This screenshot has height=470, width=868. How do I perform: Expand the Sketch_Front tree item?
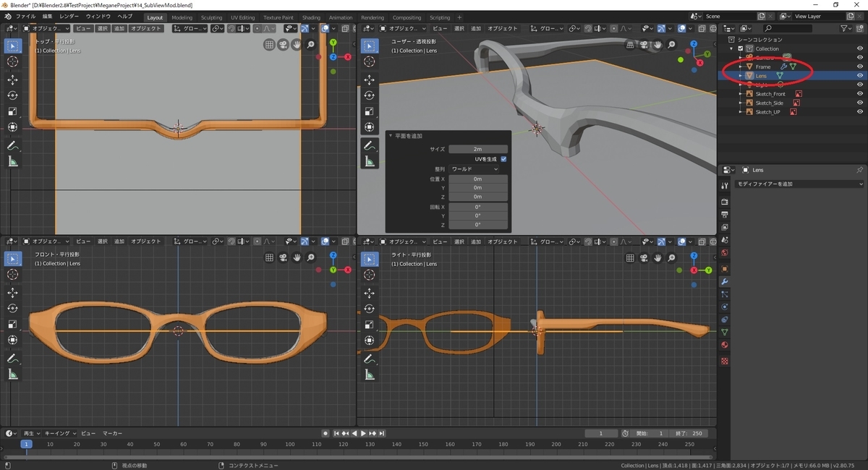tap(741, 94)
